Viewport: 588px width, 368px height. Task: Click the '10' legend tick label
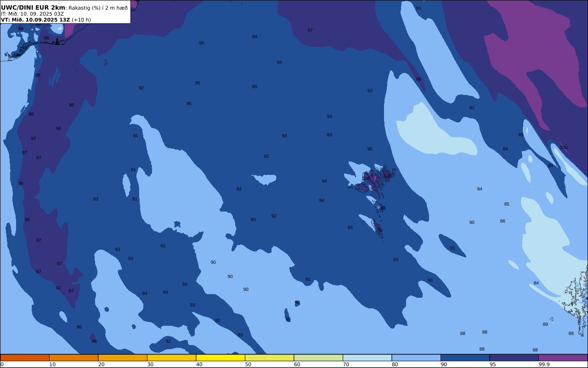[52, 364]
